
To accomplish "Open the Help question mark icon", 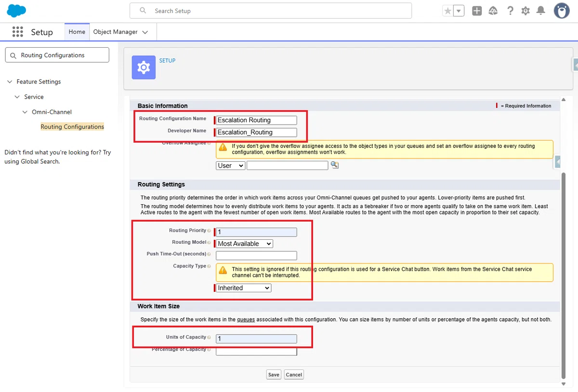I will click(510, 11).
